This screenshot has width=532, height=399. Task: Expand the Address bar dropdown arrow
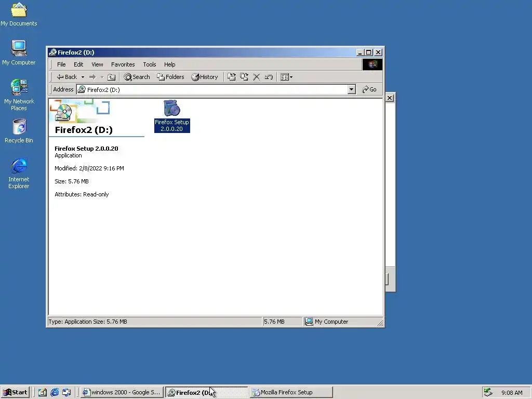click(x=352, y=89)
